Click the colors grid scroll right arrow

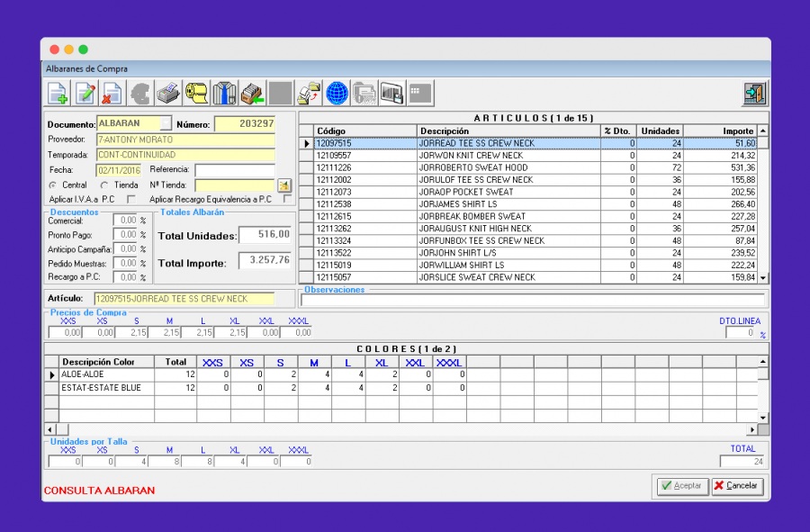coord(752,429)
